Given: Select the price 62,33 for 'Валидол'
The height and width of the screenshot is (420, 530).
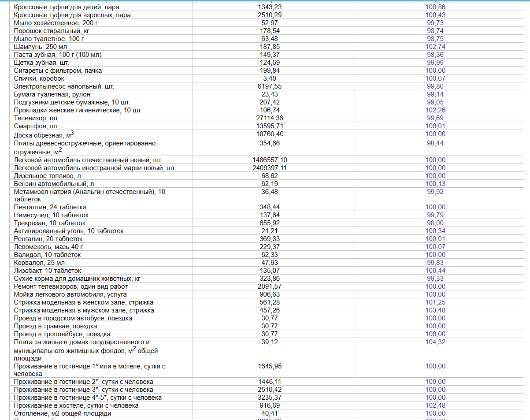Looking at the screenshot, I should tap(271, 255).
